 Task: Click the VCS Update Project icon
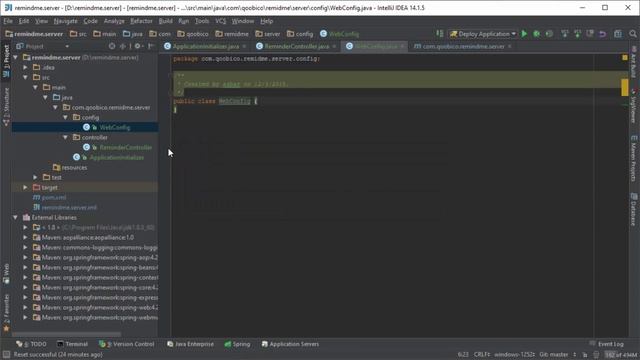[564, 34]
